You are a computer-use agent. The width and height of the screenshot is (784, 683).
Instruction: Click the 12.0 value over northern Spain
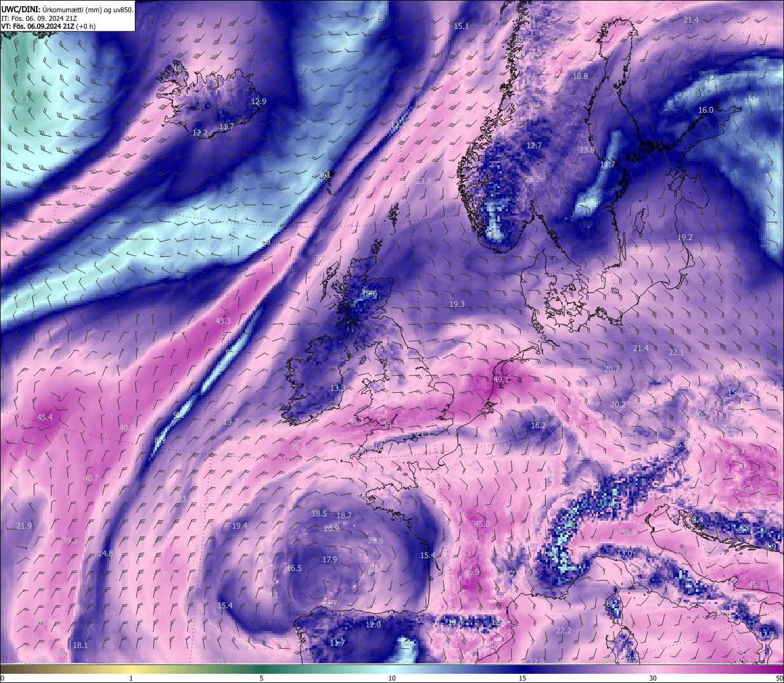point(373,624)
